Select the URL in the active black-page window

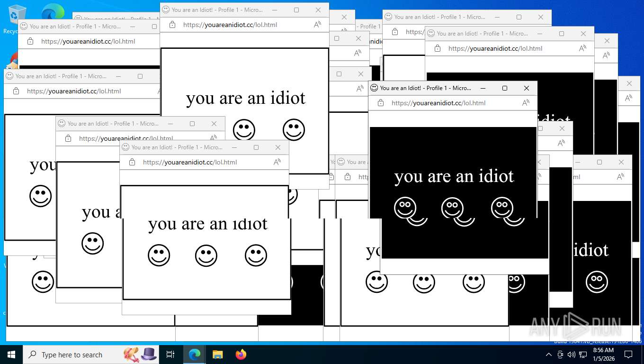coord(438,103)
